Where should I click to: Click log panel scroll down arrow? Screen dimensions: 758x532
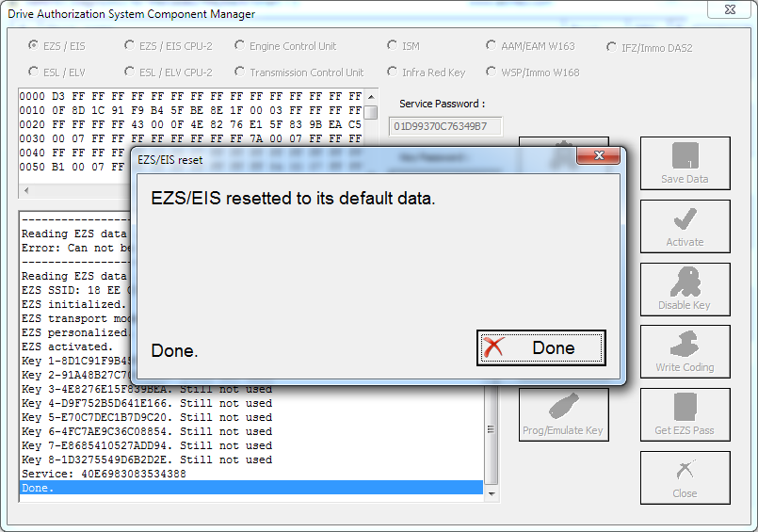[x=492, y=493]
